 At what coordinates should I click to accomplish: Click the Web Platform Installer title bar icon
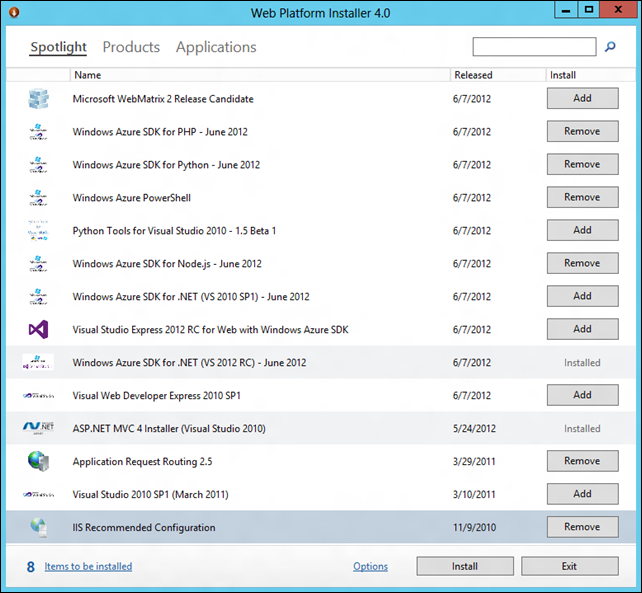(14, 12)
